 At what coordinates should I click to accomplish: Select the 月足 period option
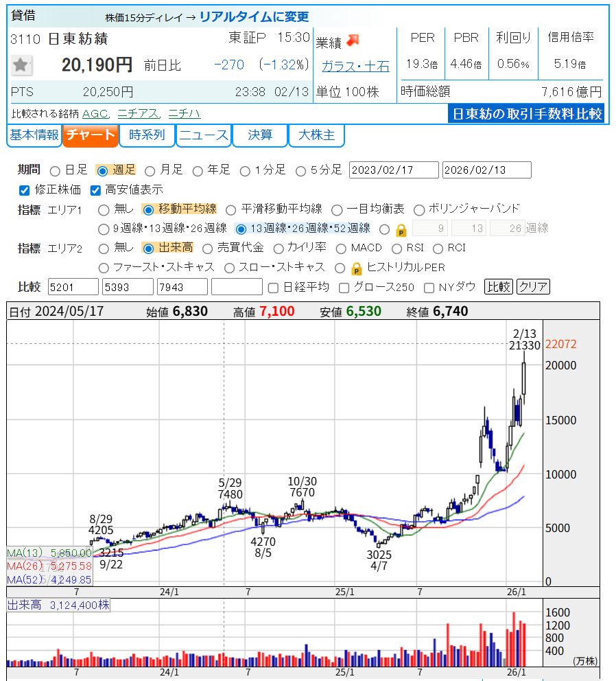[150, 170]
